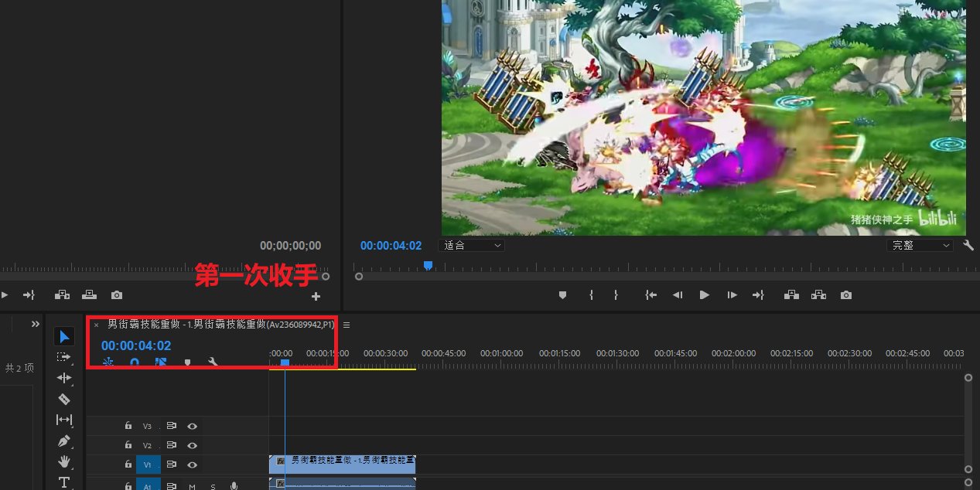Step forward one frame in Program monitor
This screenshot has width=980, height=490.
(731, 295)
